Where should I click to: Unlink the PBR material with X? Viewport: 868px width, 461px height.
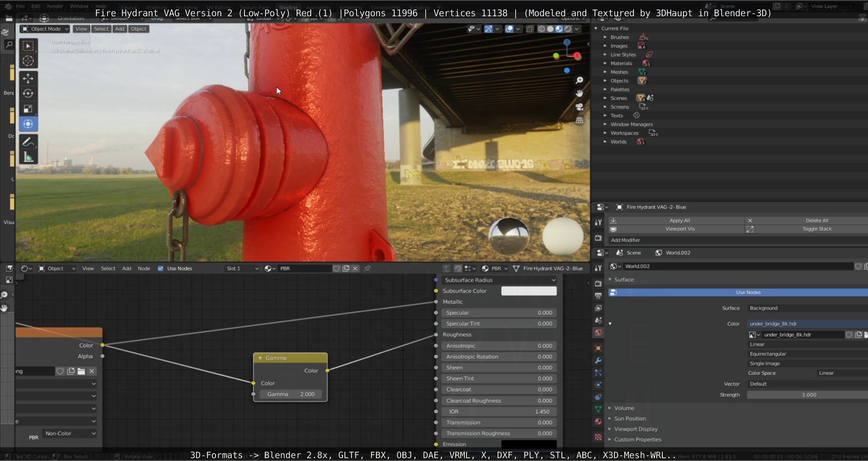coord(355,268)
